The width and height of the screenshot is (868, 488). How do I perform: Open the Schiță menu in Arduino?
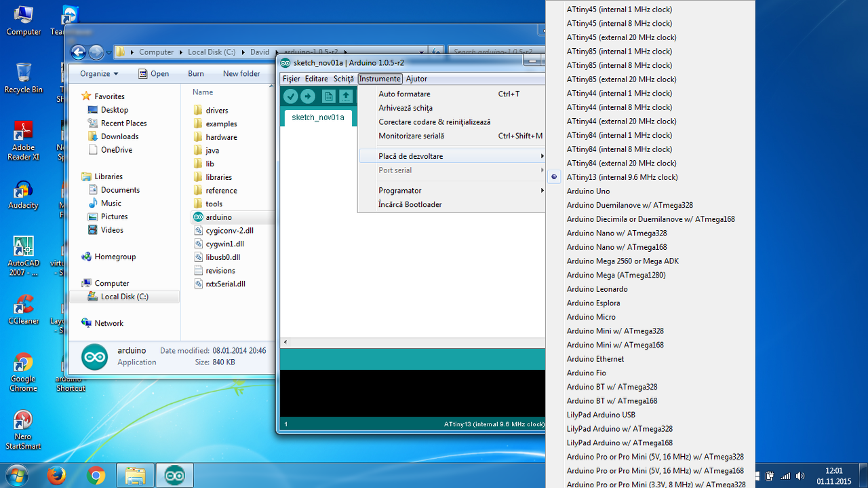coord(344,79)
